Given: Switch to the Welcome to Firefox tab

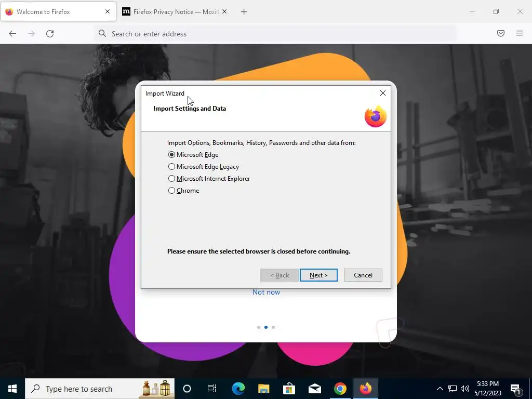Looking at the screenshot, I should click(58, 12).
